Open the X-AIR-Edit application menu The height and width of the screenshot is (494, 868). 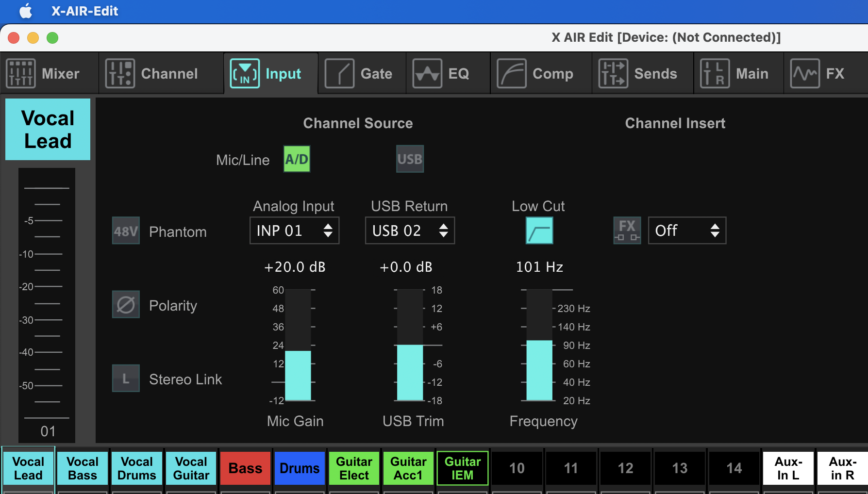pyautogui.click(x=84, y=11)
